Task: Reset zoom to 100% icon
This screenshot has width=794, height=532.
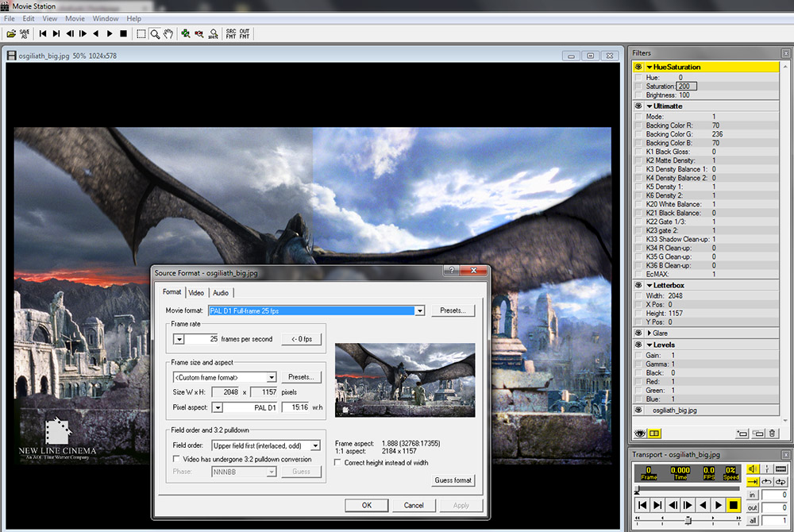Action: 213,34
